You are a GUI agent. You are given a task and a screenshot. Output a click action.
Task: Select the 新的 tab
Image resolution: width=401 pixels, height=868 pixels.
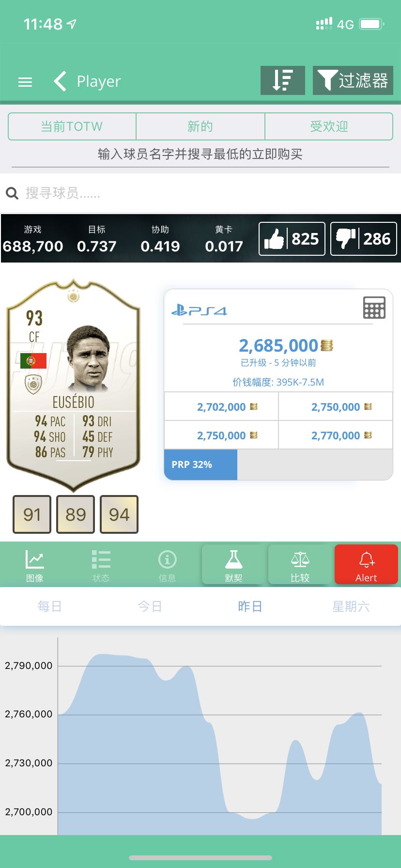point(200,126)
